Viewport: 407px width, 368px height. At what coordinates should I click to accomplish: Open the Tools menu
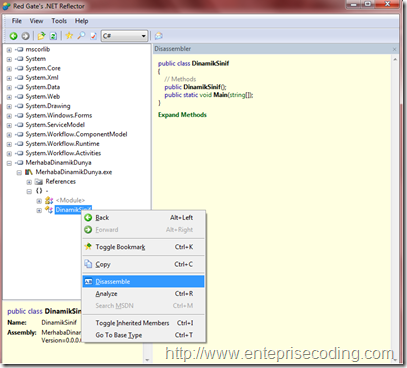59,21
